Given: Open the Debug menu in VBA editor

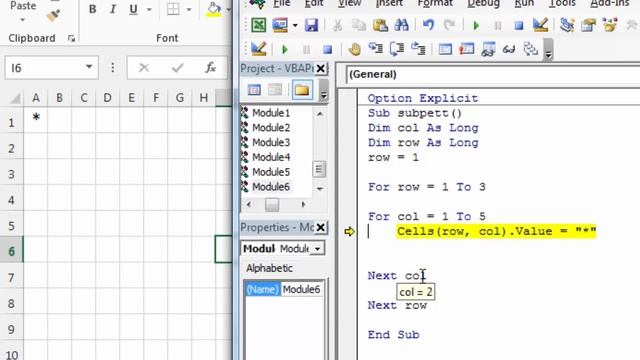Looking at the screenshot, I should point(483,4).
